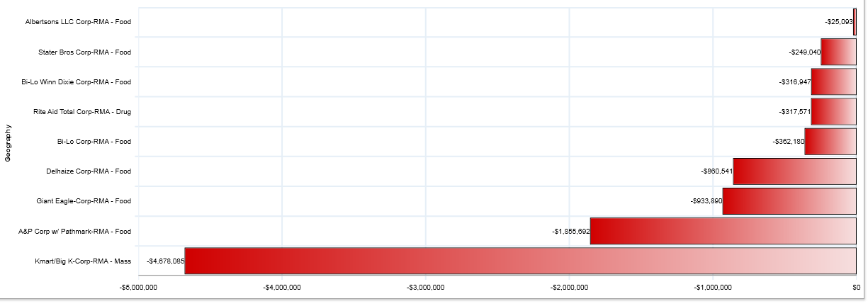Viewport: 868px width, 306px height.
Task: Click the Giant Eagle-Corp-RMA bar
Action: click(789, 201)
